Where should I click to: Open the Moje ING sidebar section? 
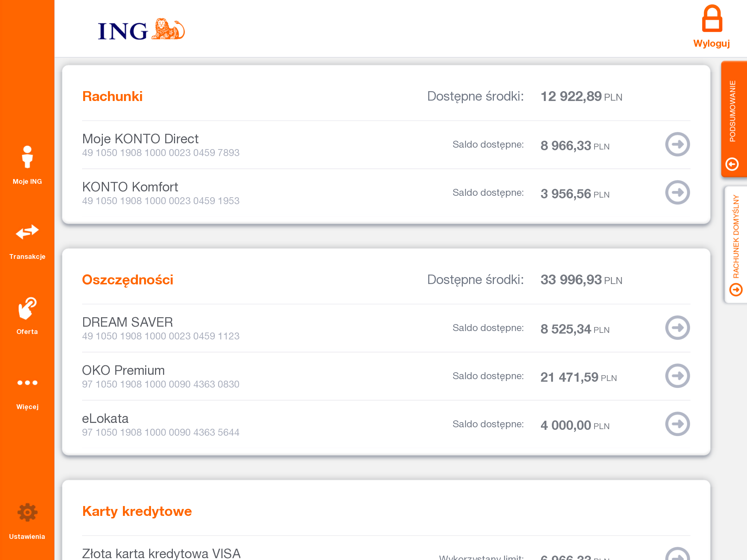(x=27, y=165)
